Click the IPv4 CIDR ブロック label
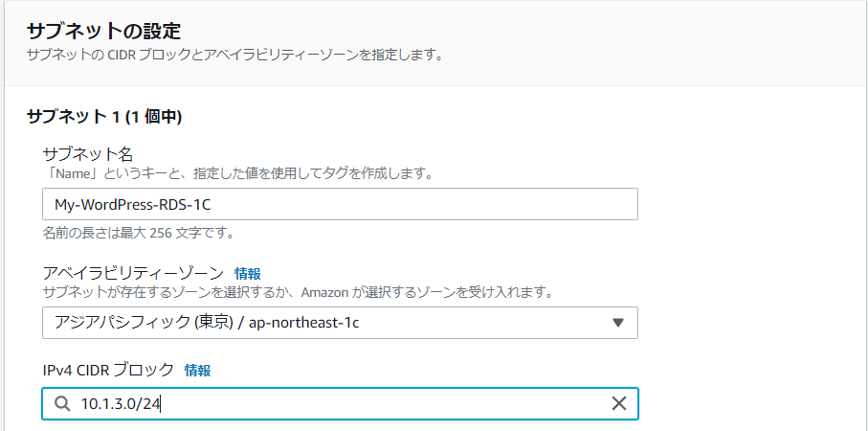 [x=108, y=370]
